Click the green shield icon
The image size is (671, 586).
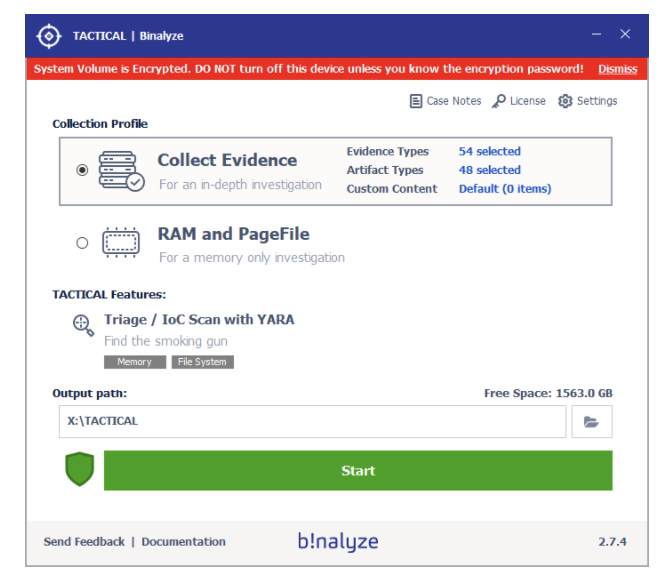point(80,470)
